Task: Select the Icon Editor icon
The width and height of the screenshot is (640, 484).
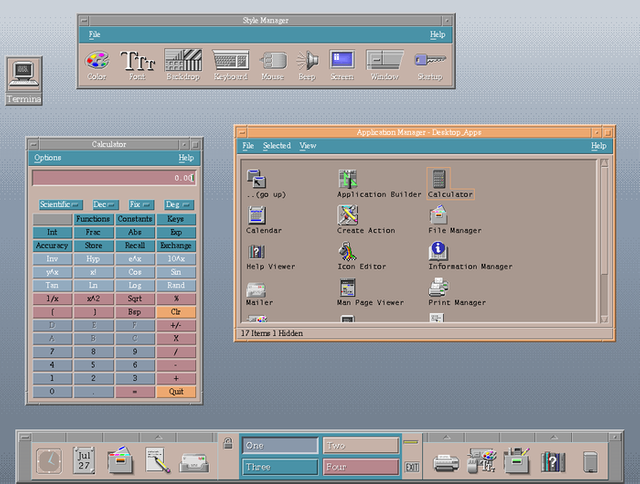Action: [347, 251]
